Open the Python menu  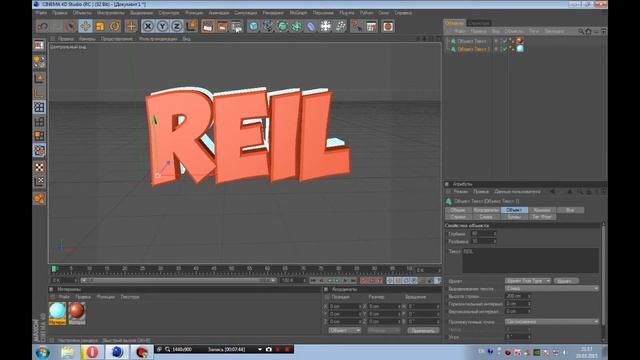[x=366, y=13]
